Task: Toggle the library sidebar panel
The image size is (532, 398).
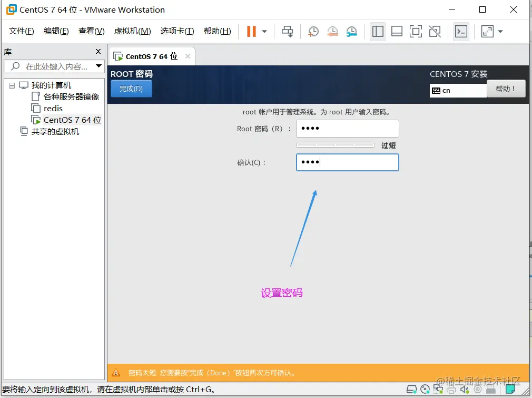Action: 378,32
